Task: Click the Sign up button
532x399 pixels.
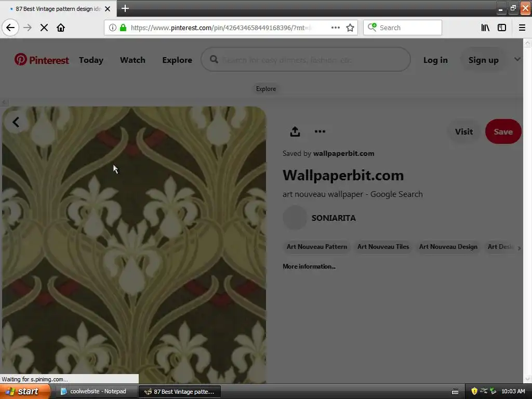Action: pyautogui.click(x=484, y=60)
